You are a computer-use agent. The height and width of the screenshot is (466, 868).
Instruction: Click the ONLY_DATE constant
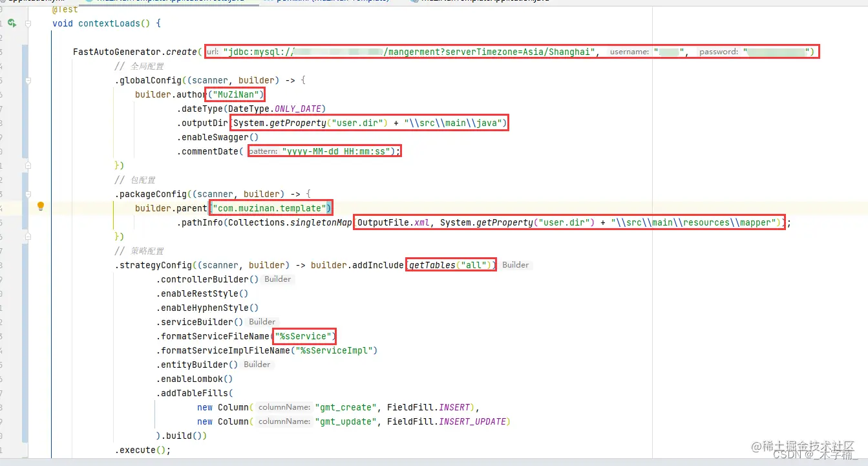click(297, 109)
